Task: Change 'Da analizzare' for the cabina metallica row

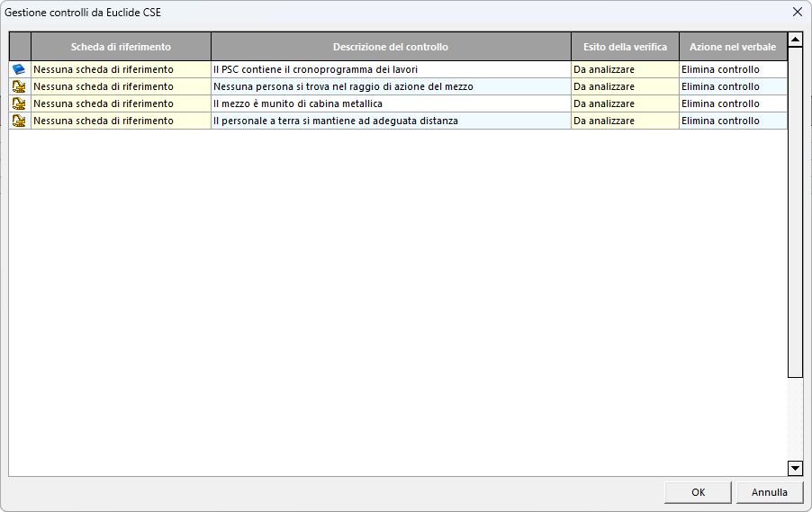Action: (x=625, y=103)
